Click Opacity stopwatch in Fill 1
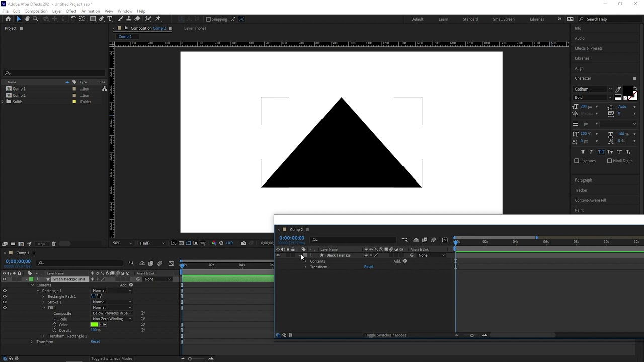644x362 pixels. click(x=55, y=330)
